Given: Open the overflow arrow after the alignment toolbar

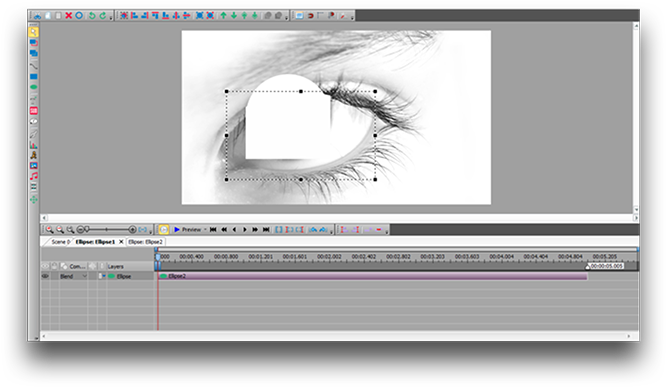Looking at the screenshot, I should pos(287,17).
